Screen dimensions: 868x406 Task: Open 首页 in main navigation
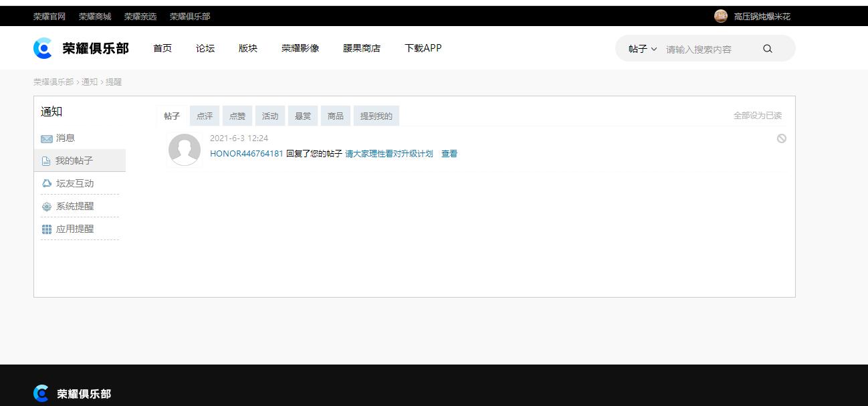point(162,48)
